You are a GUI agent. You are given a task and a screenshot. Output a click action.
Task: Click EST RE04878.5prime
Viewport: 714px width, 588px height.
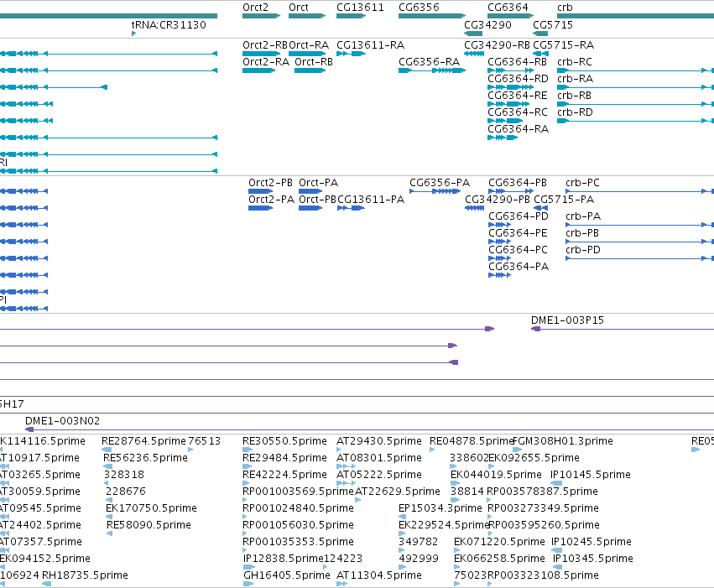pyautogui.click(x=432, y=450)
